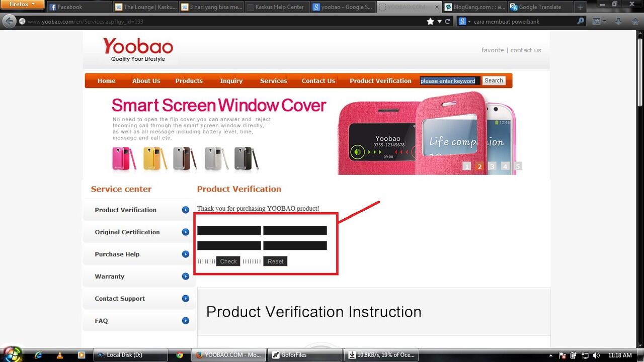
Task: Switch to the Facebook tab
Action: (x=78, y=7)
